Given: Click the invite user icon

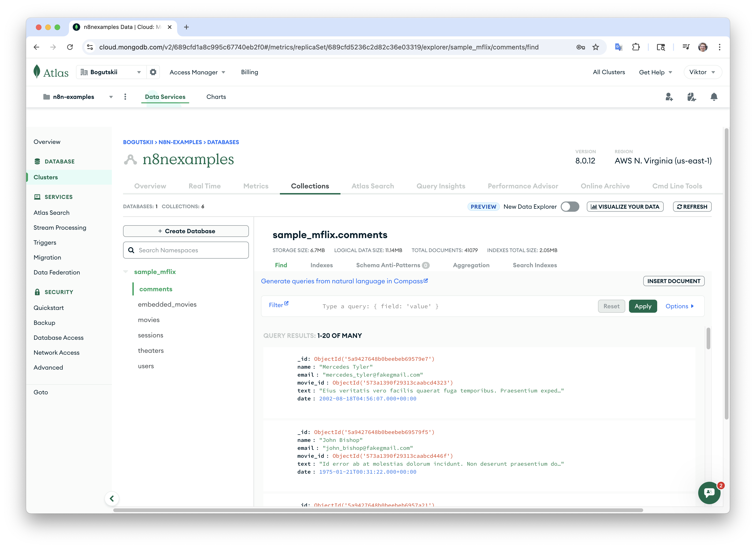Looking at the screenshot, I should (x=669, y=97).
